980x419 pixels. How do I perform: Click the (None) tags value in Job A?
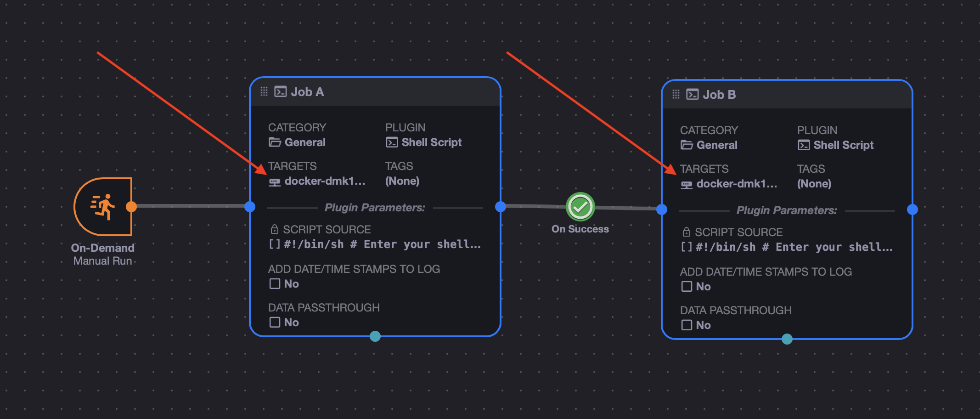tap(402, 181)
